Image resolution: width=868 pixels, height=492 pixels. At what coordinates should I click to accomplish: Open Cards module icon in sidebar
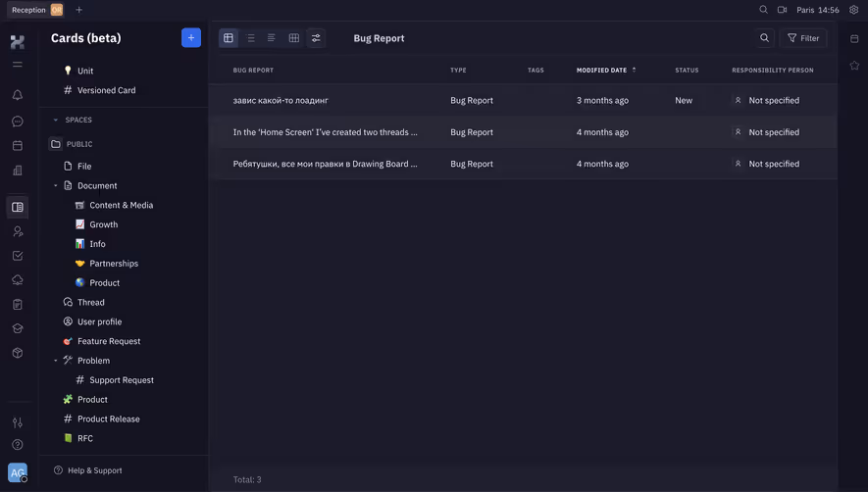[18, 207]
